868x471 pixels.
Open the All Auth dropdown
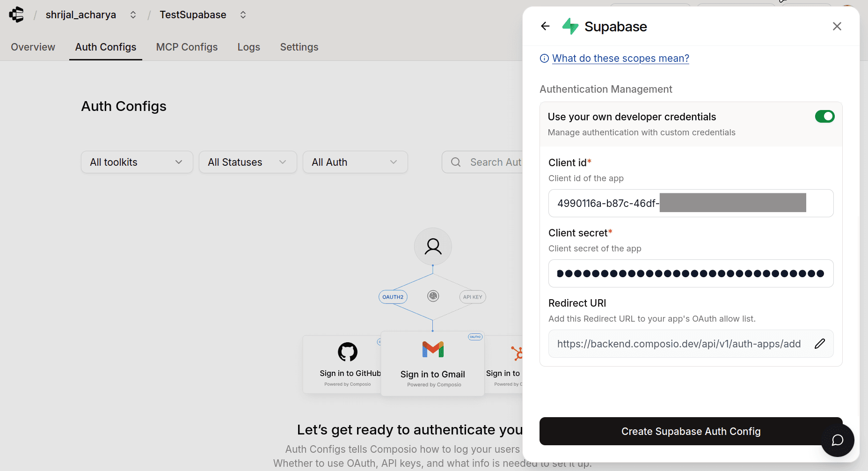[x=355, y=162]
